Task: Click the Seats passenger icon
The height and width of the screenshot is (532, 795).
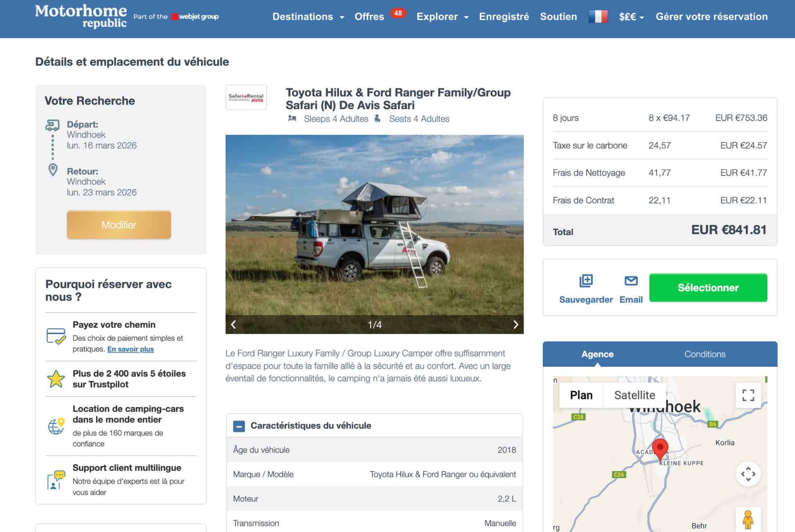Action: [377, 119]
